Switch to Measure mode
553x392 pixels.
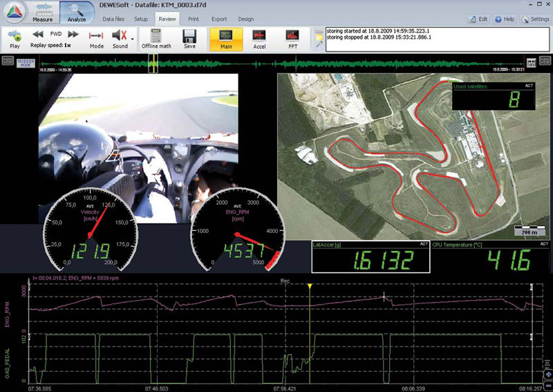pos(41,12)
